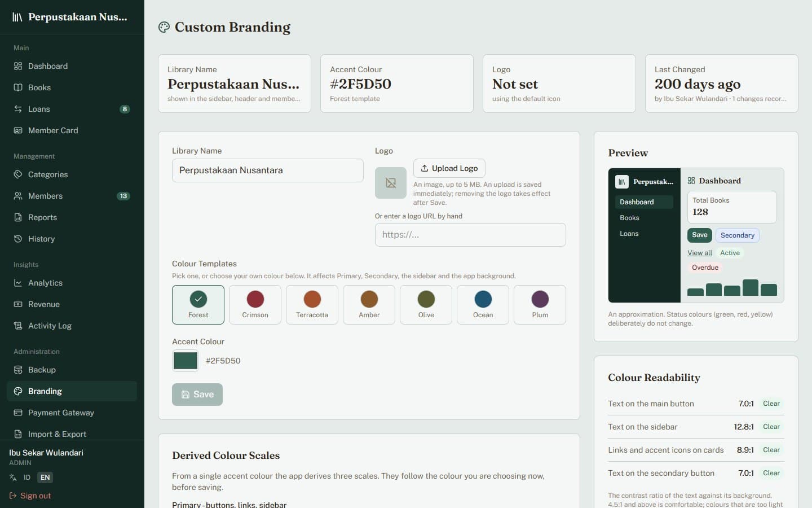
Task: Click the library logo icon in the sidebar header
Action: coord(17,17)
